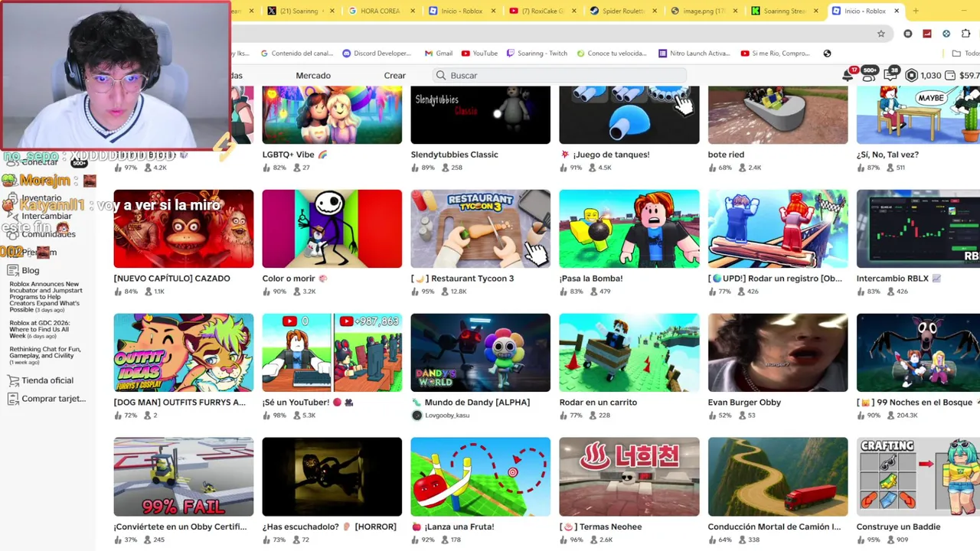This screenshot has width=980, height=551.
Task: Open the wallet balance showing $59.7
Action: (x=962, y=76)
